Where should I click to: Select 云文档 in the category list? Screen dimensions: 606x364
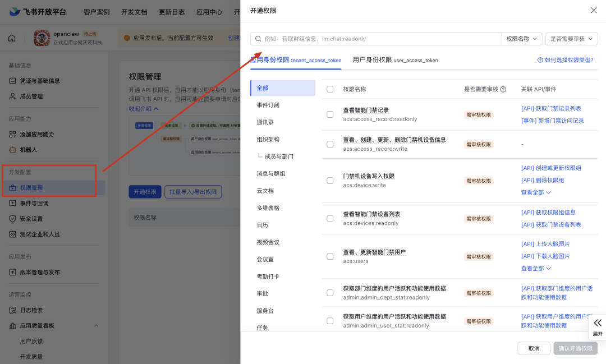tap(265, 191)
